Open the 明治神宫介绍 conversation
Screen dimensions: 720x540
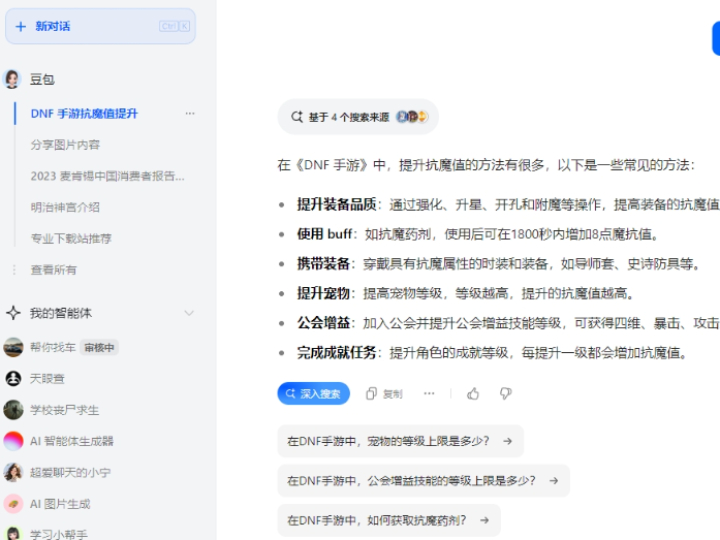(x=65, y=207)
